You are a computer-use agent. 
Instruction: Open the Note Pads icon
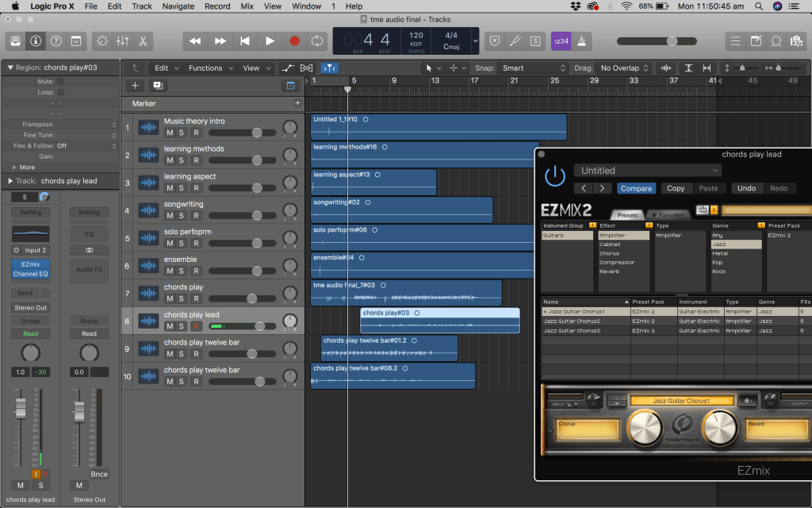click(756, 40)
